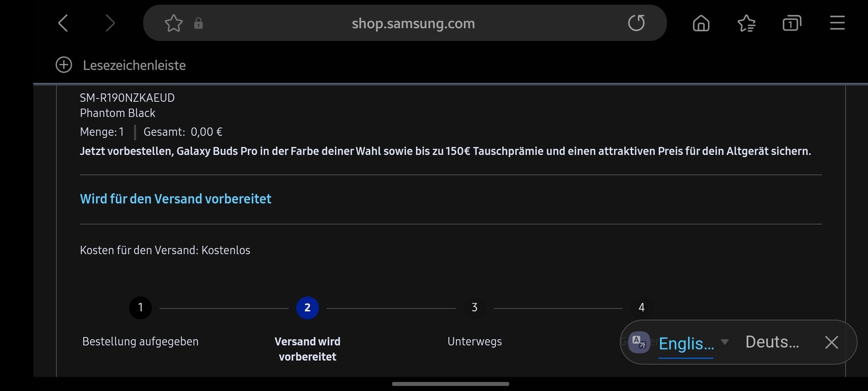868x391 pixels.
Task: Select step 2 circle in progress tracker
Action: tap(307, 308)
